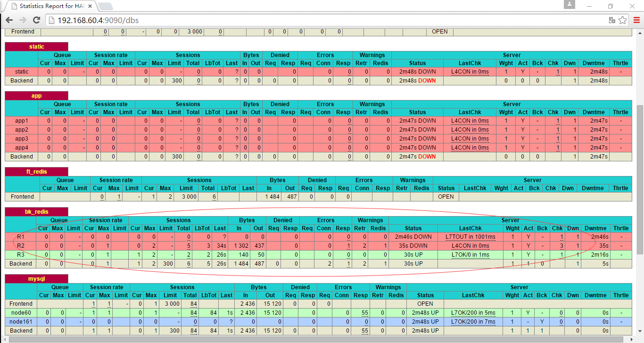Click the 2m48s DOWN status in static Backend row
This screenshot has width=644, height=343.
418,81
